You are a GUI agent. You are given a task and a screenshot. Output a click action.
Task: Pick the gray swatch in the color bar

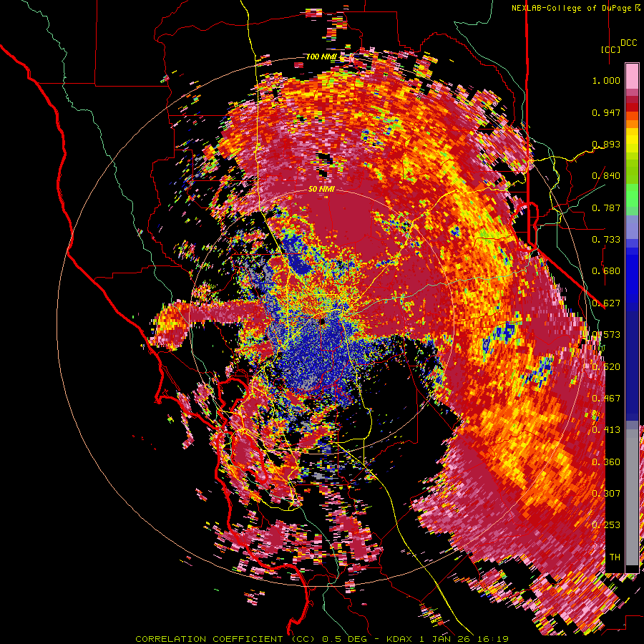632,497
